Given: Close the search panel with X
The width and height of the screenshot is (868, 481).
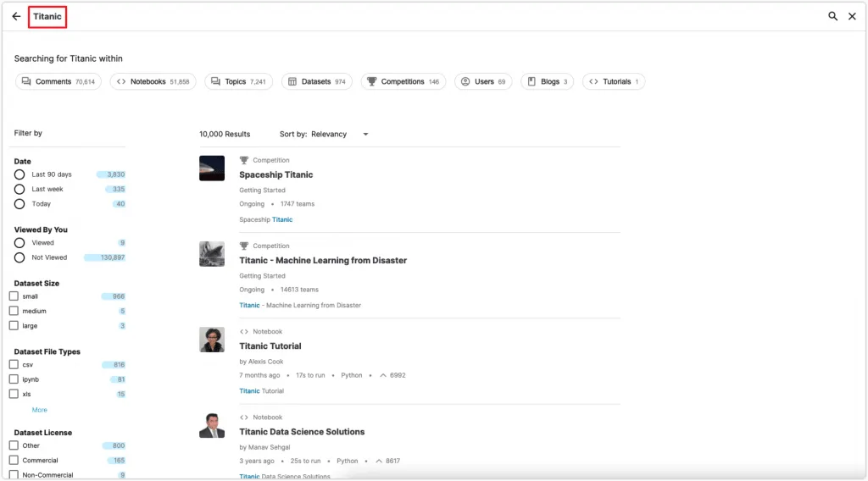Looking at the screenshot, I should [852, 17].
